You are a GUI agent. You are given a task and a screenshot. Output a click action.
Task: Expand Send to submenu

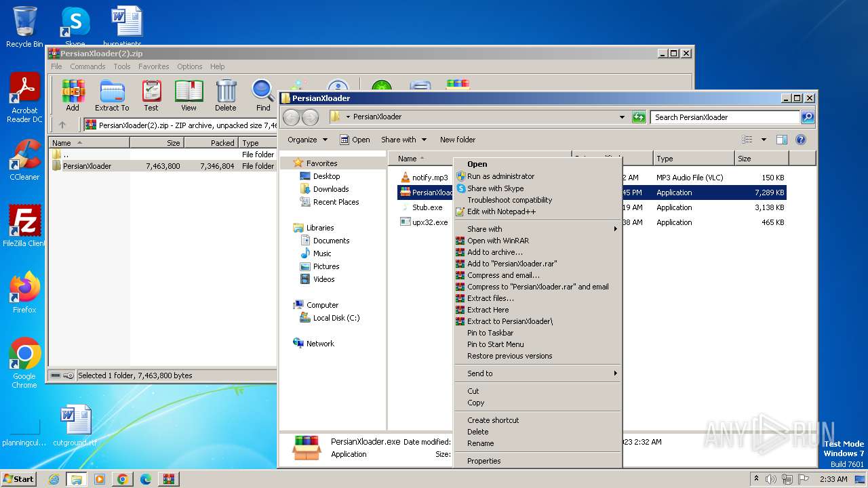[538, 373]
